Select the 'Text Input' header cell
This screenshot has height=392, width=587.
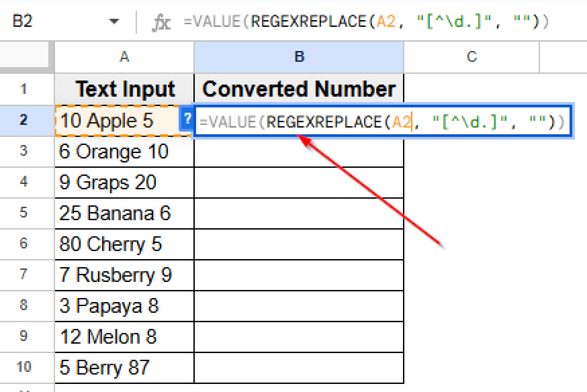[124, 89]
